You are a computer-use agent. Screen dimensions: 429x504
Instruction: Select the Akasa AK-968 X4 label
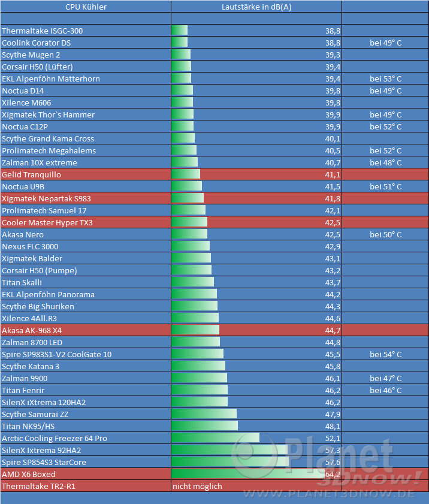(32, 330)
